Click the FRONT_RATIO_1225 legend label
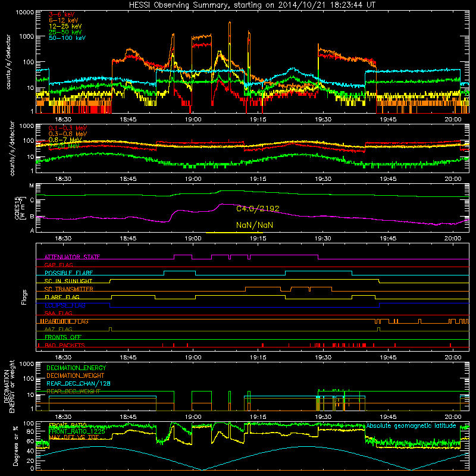476x476 pixels. (x=77, y=431)
